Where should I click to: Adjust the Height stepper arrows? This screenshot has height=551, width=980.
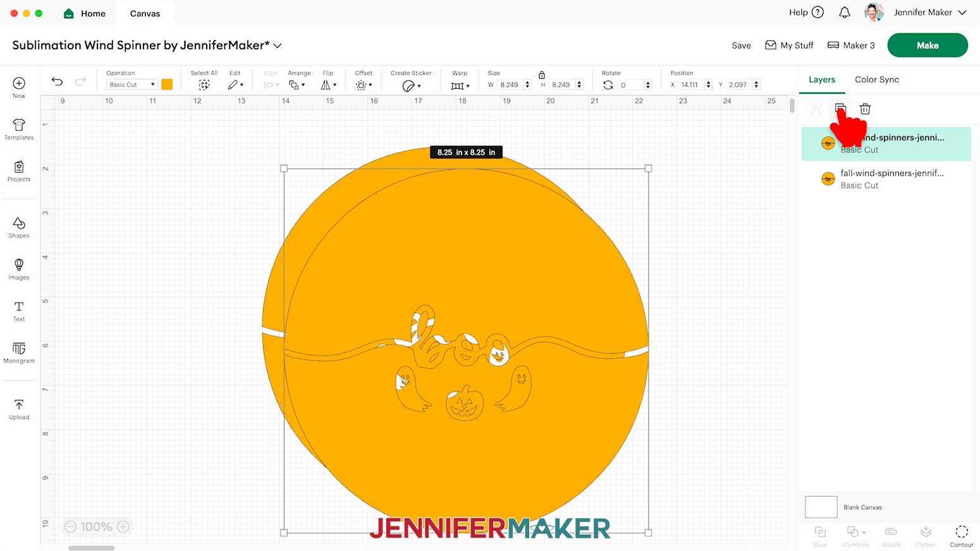[x=579, y=85]
